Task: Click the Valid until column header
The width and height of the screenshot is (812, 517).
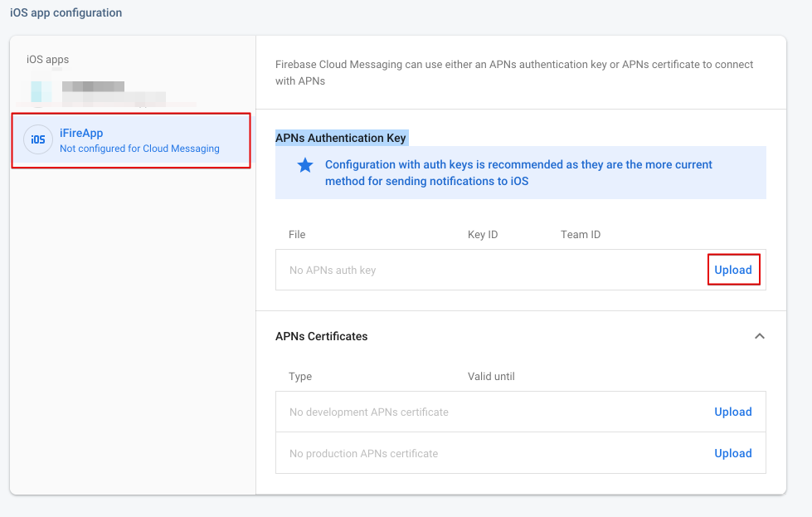Action: click(x=491, y=376)
